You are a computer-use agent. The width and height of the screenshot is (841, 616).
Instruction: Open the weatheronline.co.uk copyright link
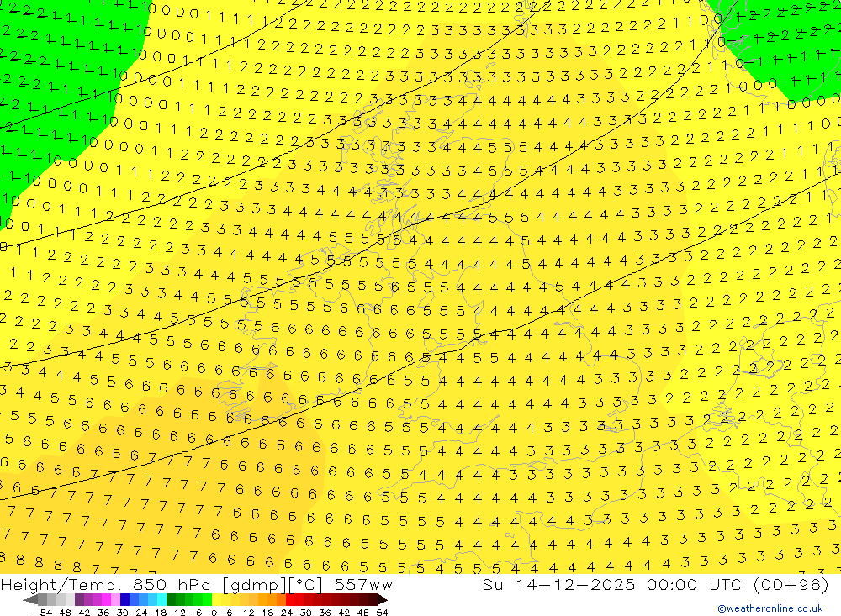click(770, 608)
